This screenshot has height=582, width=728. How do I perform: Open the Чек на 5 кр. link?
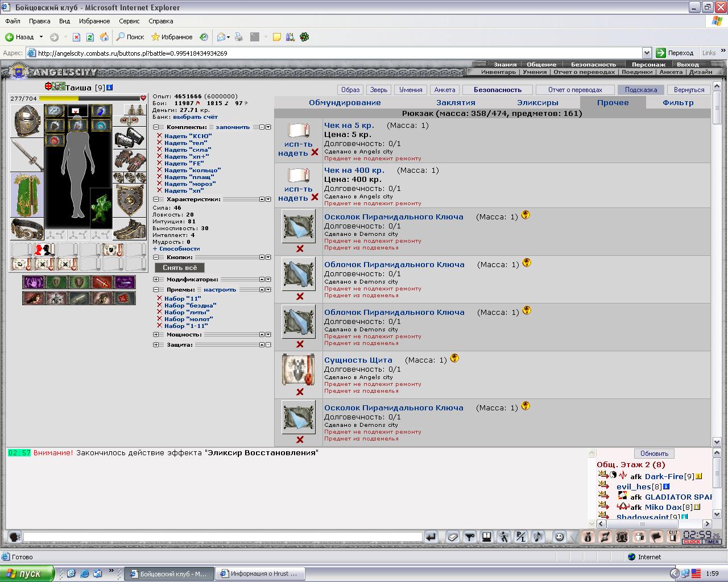349,125
